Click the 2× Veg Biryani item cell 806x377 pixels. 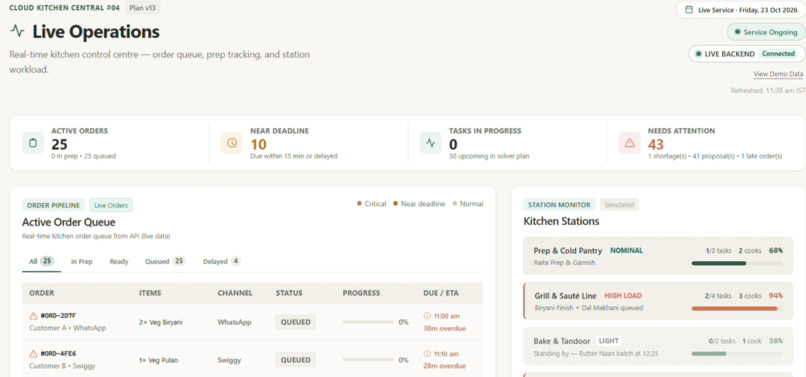pyautogui.click(x=161, y=322)
